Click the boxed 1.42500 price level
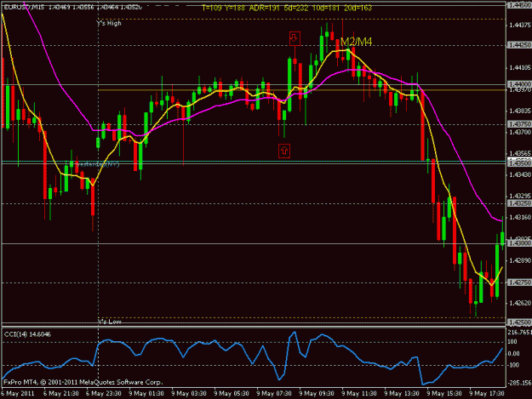The height and width of the screenshot is (399, 532). click(519, 322)
